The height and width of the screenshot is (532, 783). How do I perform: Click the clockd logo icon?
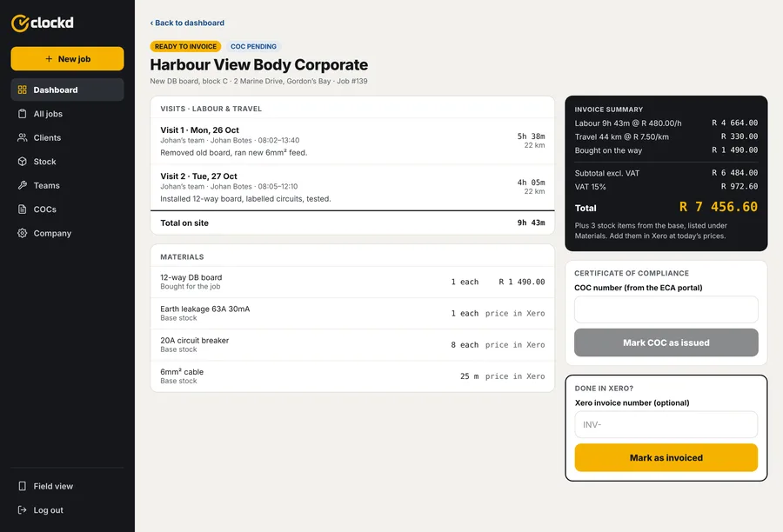click(x=20, y=23)
